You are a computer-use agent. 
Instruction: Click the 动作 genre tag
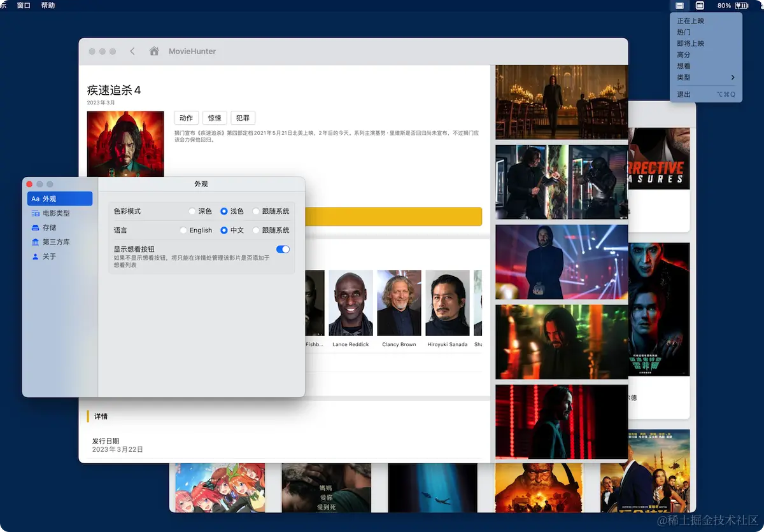[186, 118]
